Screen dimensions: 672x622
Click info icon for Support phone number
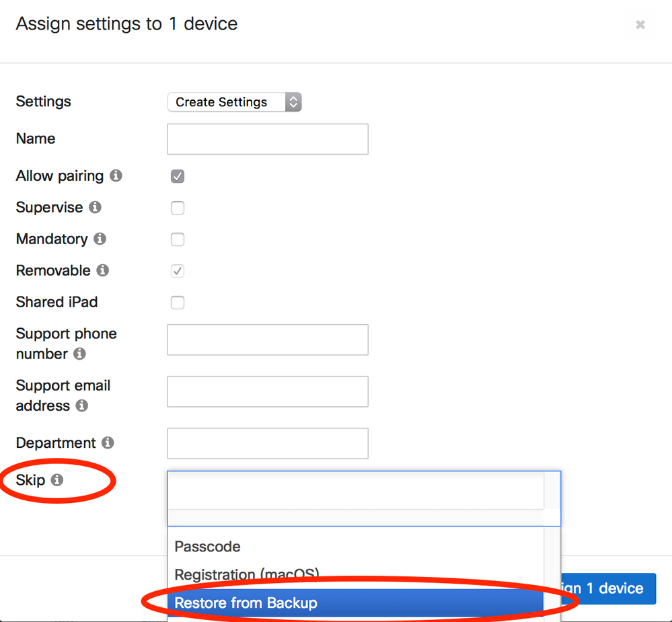79,354
